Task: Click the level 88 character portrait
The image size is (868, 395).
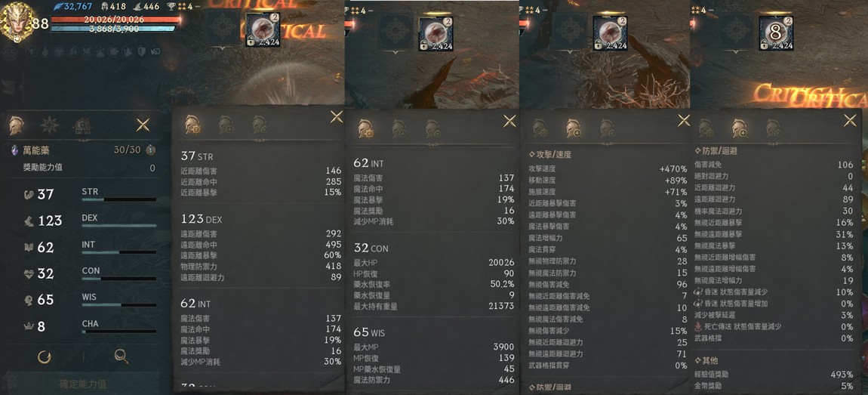Action: [x=16, y=22]
